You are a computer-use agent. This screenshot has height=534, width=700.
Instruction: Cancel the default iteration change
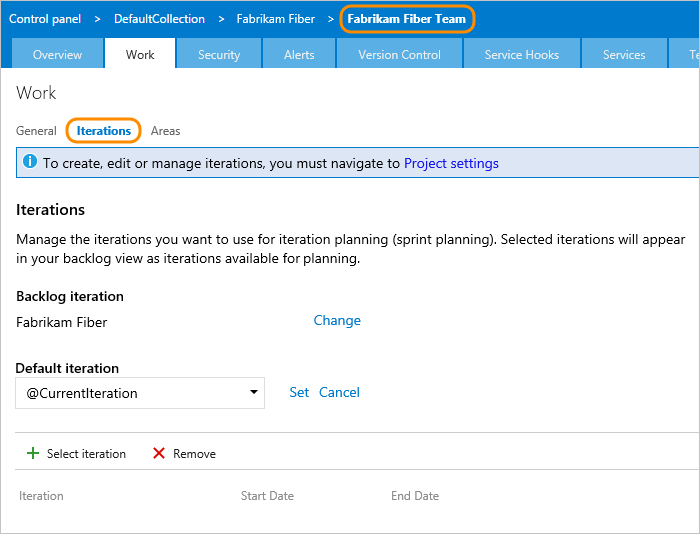[x=339, y=393]
